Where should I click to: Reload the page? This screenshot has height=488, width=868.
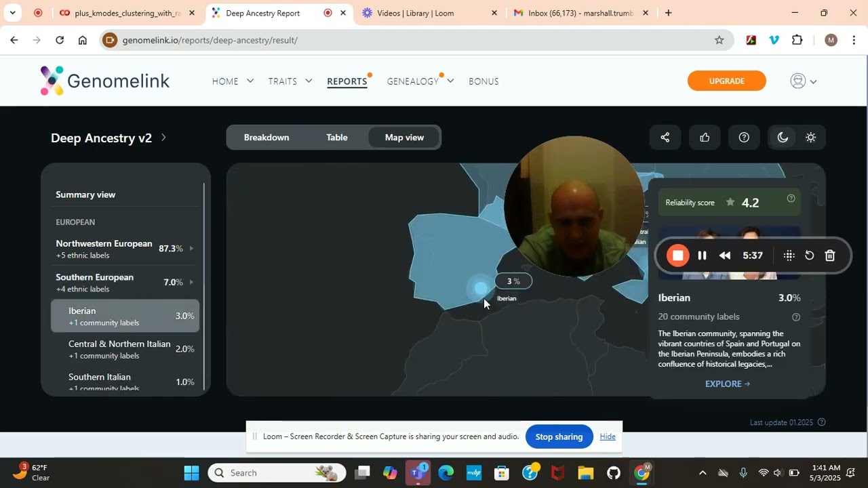tap(60, 40)
